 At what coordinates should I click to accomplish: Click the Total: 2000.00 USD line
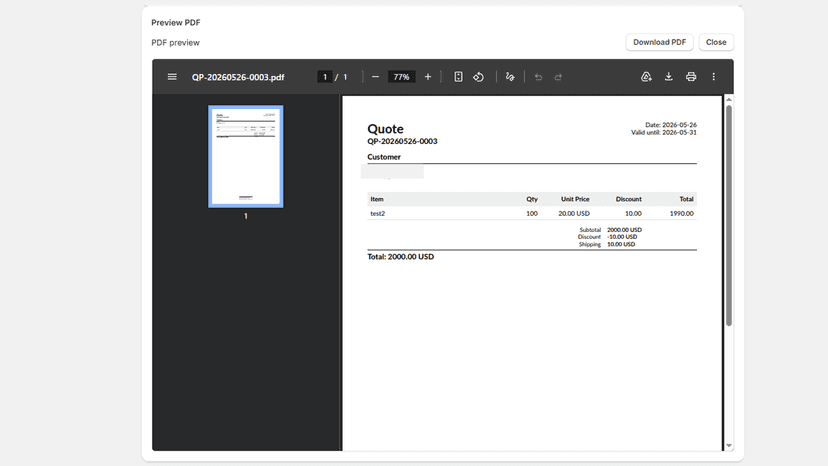401,257
